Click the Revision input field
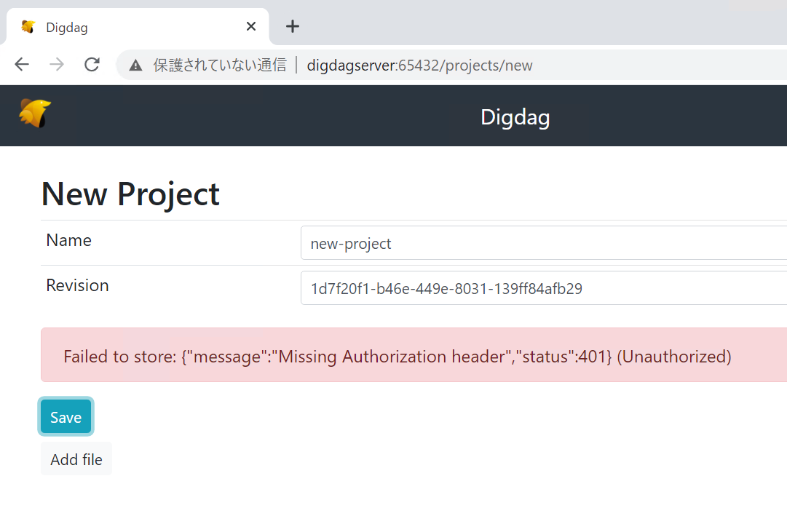Image resolution: width=787 pixels, height=532 pixels. (x=544, y=288)
